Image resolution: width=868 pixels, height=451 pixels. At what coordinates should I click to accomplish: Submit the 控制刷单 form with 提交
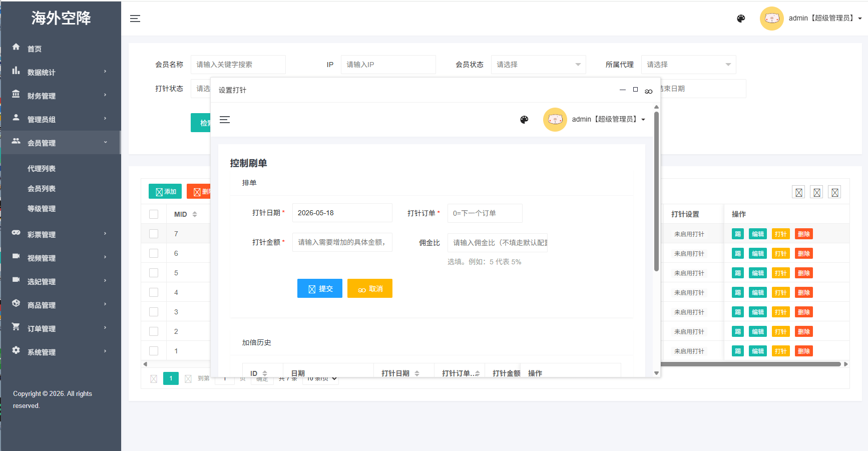click(x=320, y=288)
